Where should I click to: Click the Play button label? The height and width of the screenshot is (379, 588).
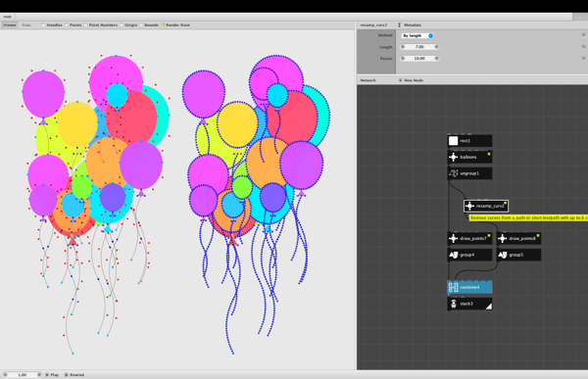pyautogui.click(x=54, y=374)
